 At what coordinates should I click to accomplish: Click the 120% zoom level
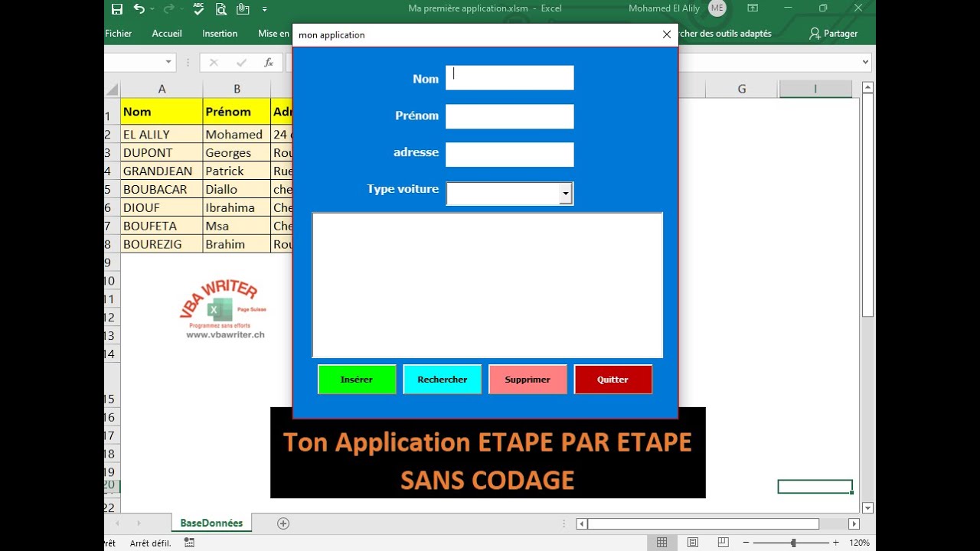pyautogui.click(x=859, y=543)
